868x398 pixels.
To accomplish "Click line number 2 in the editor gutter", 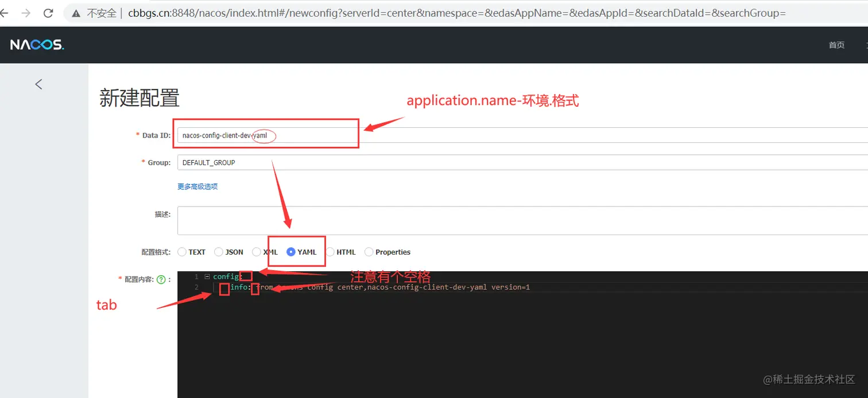I will coord(196,287).
